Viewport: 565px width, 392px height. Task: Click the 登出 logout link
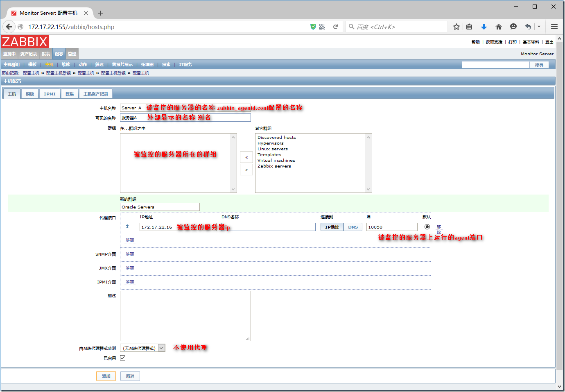pos(549,42)
